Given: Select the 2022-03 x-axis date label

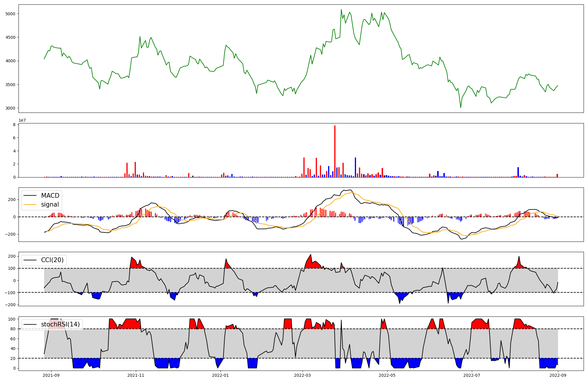Looking at the screenshot, I should pos(302,375).
